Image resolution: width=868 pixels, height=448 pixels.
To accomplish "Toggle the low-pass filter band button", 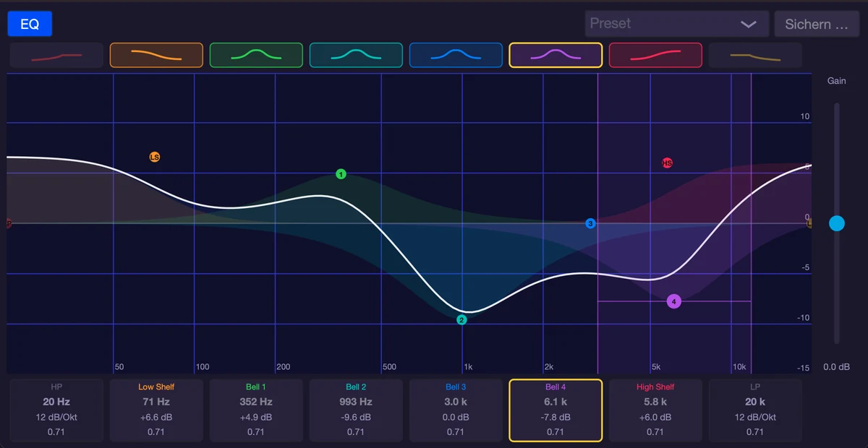I will (x=755, y=55).
